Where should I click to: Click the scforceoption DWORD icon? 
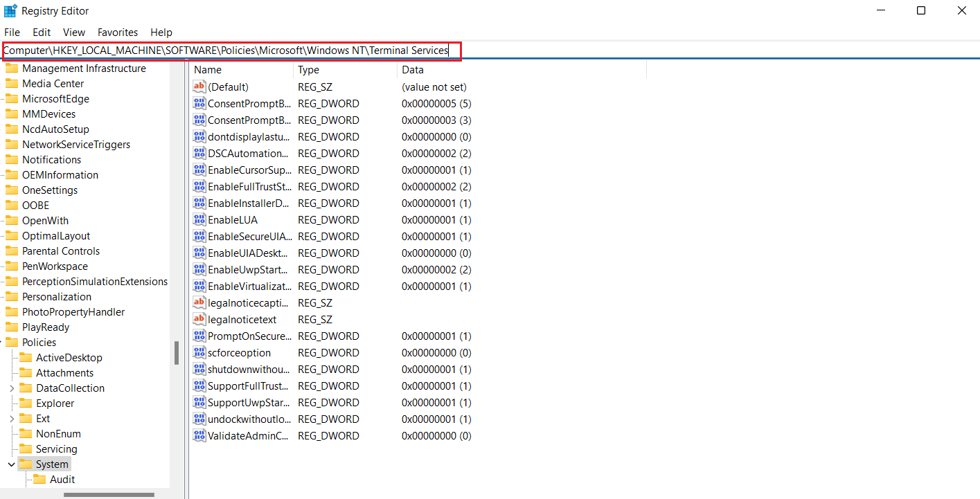coord(199,353)
